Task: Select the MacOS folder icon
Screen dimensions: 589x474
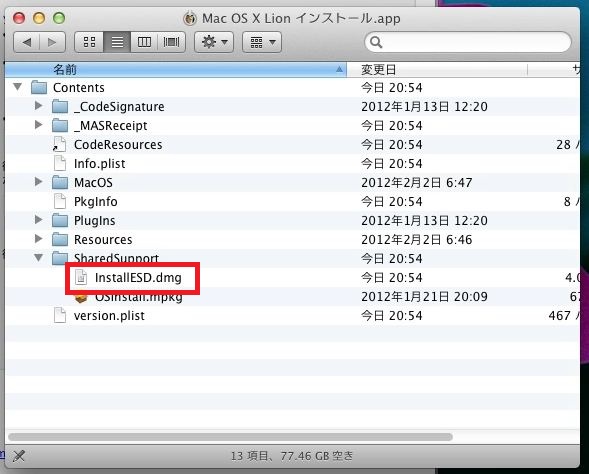Action: (60, 183)
